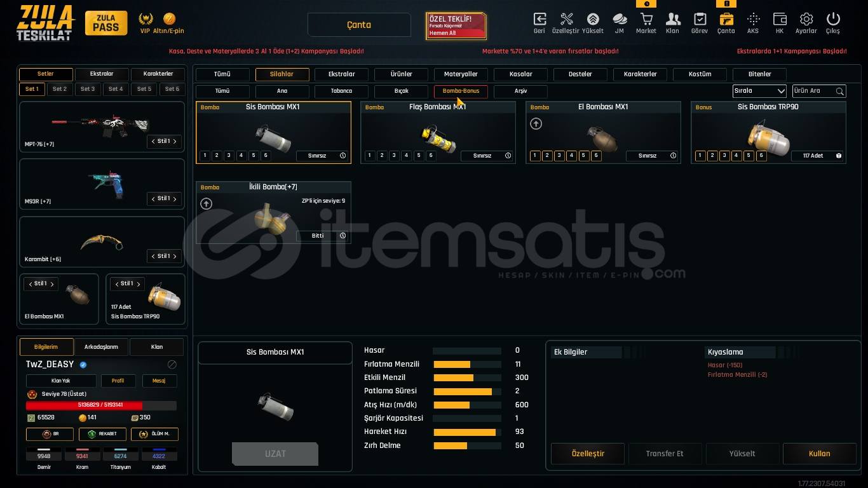Open the Yükselt upgrade icon in top bar
868x488 pixels.
[x=593, y=20]
